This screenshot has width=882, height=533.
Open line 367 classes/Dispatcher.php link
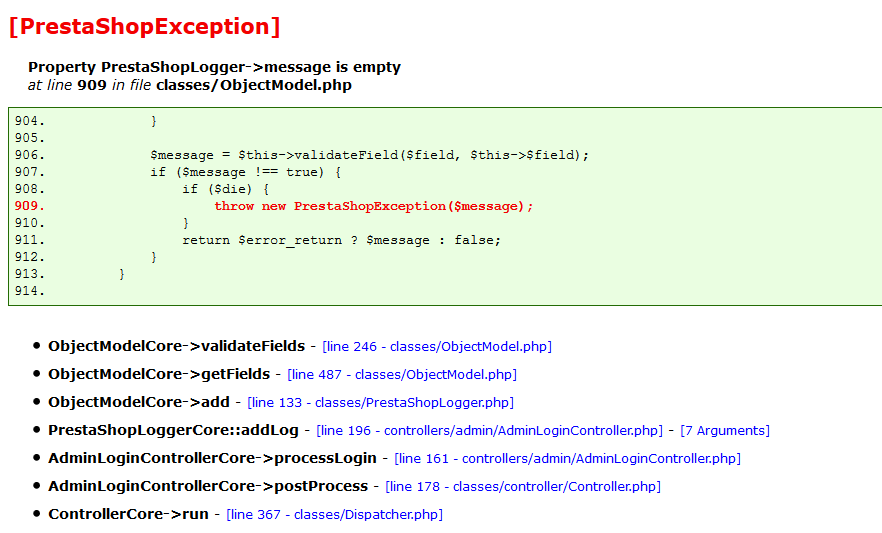[x=334, y=515]
